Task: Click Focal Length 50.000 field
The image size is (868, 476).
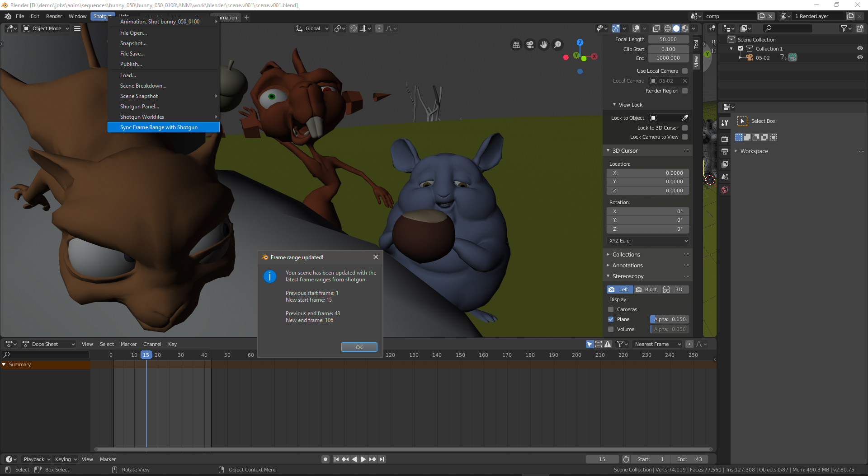Action: tap(668, 39)
